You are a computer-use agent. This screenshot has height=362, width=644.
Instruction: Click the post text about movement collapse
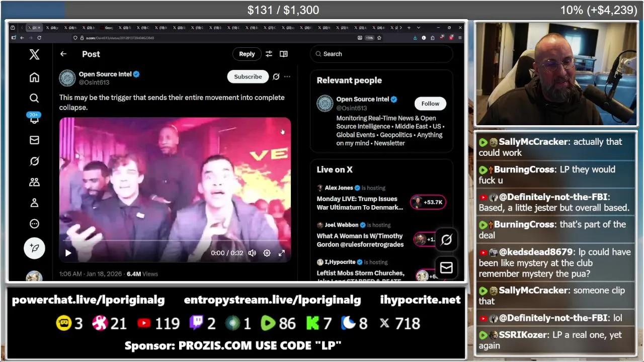[x=172, y=103]
